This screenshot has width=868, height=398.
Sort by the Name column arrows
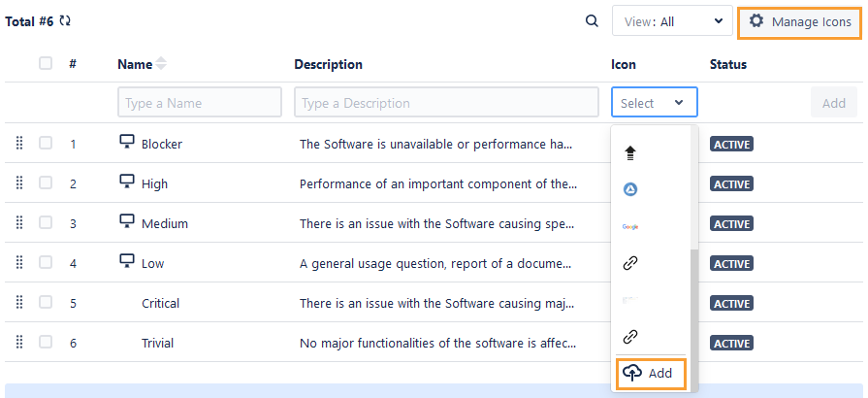point(161,64)
